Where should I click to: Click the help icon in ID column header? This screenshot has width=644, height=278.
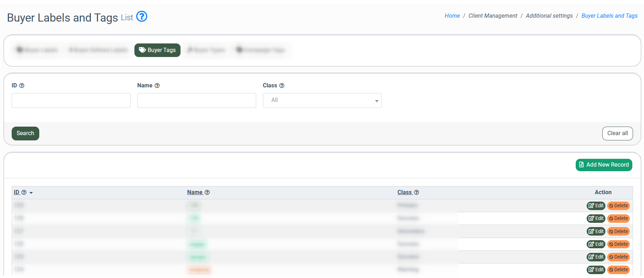click(x=24, y=192)
